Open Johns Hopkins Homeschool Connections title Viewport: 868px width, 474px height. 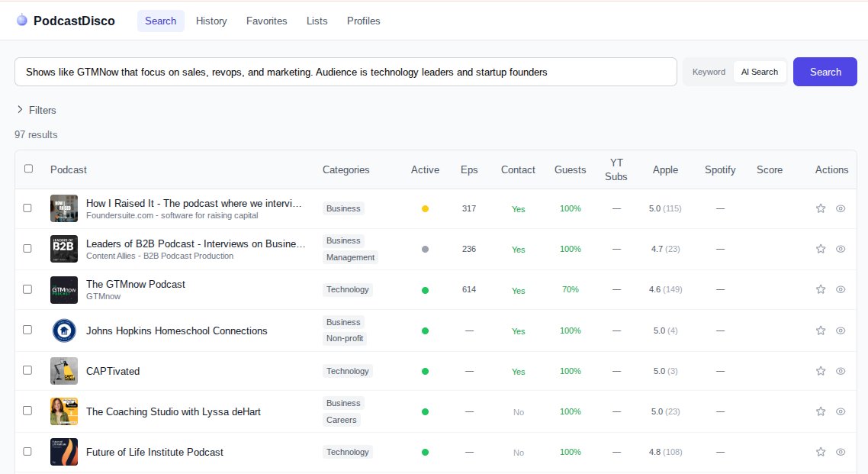[177, 331]
